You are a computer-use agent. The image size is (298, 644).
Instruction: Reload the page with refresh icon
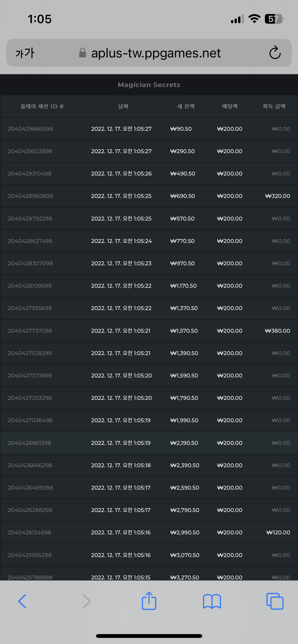[x=275, y=53]
